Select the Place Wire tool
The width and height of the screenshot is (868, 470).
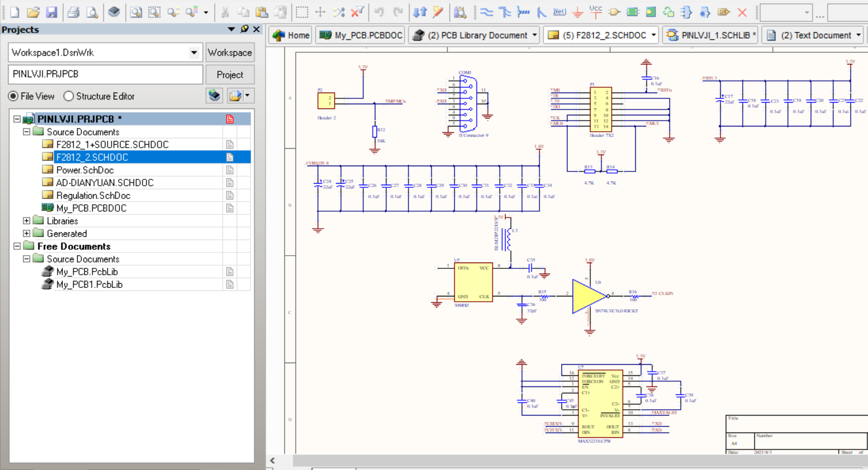(x=486, y=12)
